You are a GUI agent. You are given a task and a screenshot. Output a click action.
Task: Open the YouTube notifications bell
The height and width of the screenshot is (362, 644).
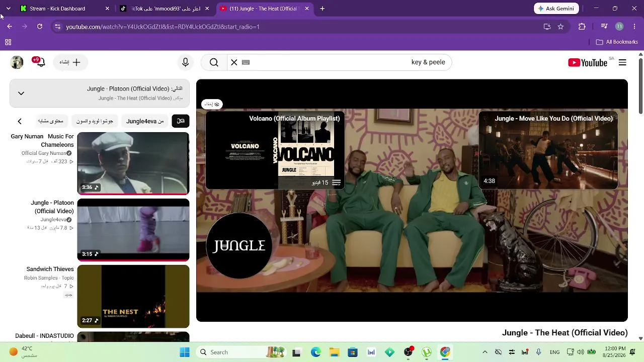pos(40,62)
